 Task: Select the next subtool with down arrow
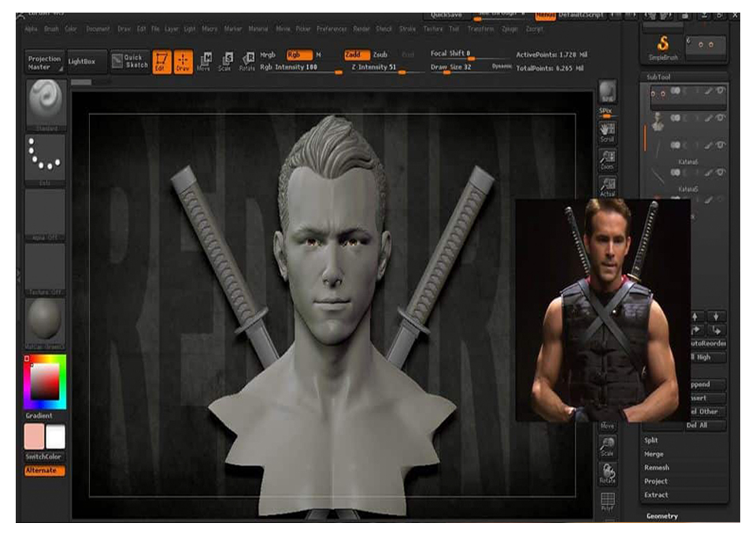(x=716, y=317)
